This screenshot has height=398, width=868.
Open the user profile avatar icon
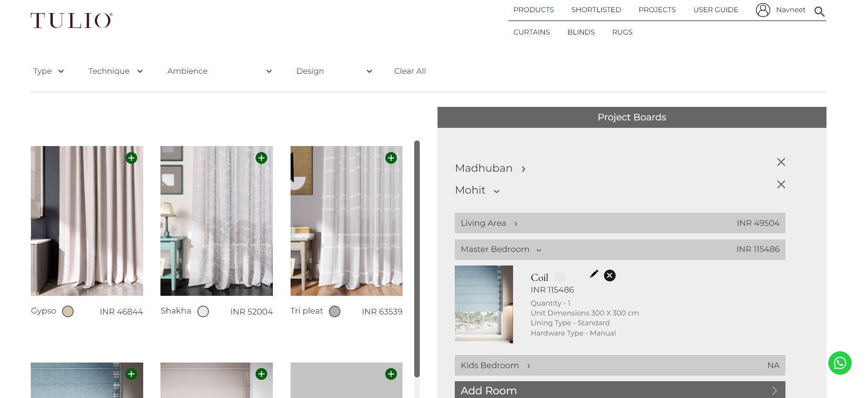coord(763,10)
